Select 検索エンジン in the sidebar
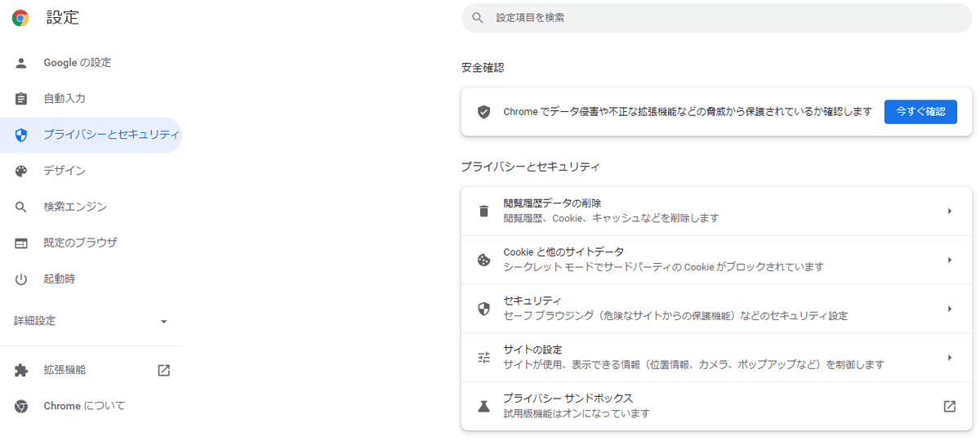Screen dimensions: 980x441 click(91, 207)
